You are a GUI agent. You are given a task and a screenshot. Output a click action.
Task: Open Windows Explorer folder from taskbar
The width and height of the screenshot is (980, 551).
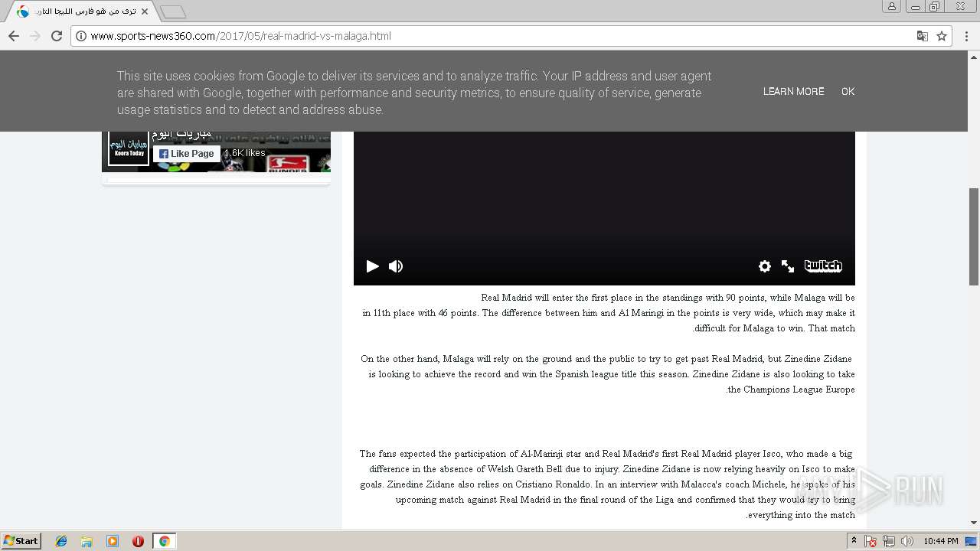click(x=87, y=541)
